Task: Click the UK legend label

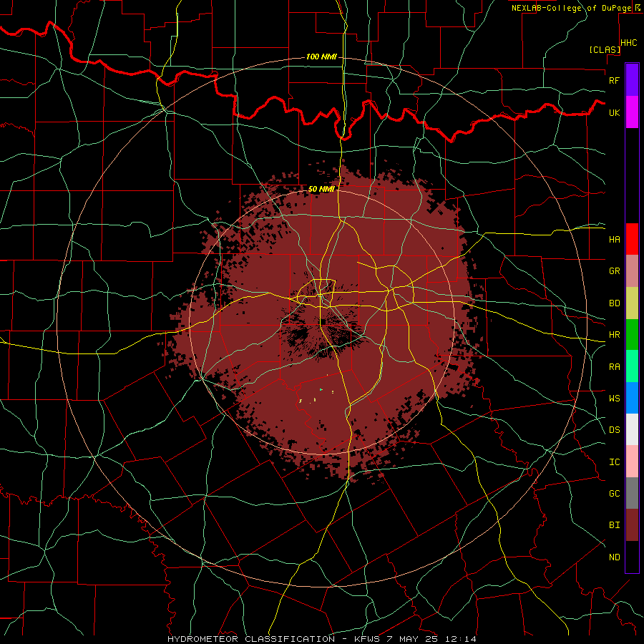Action: (614, 112)
